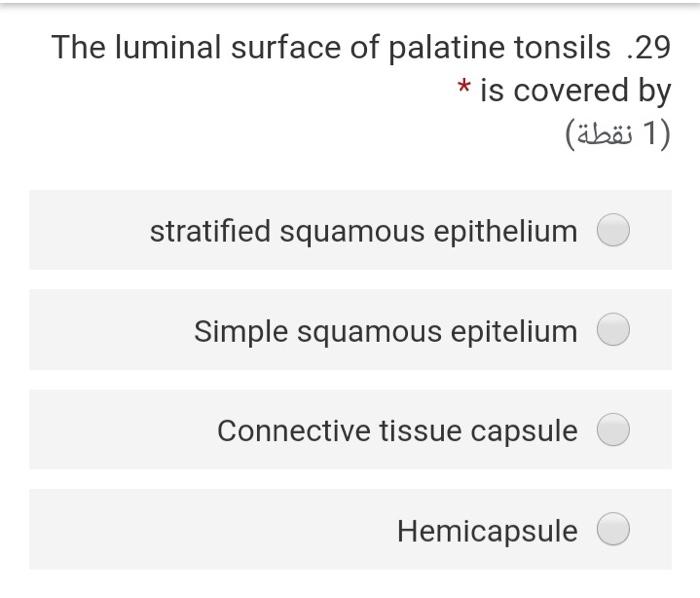Viewport: 700px width, 598px height.
Task: Click the red required asterisk
Action: [464, 89]
